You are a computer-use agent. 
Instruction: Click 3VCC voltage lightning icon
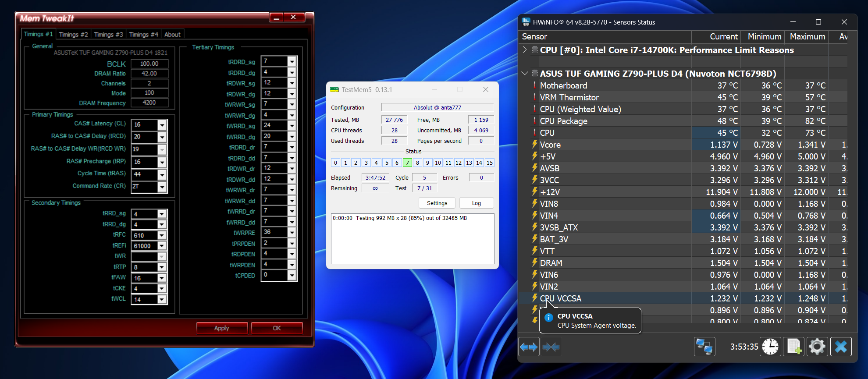point(534,180)
